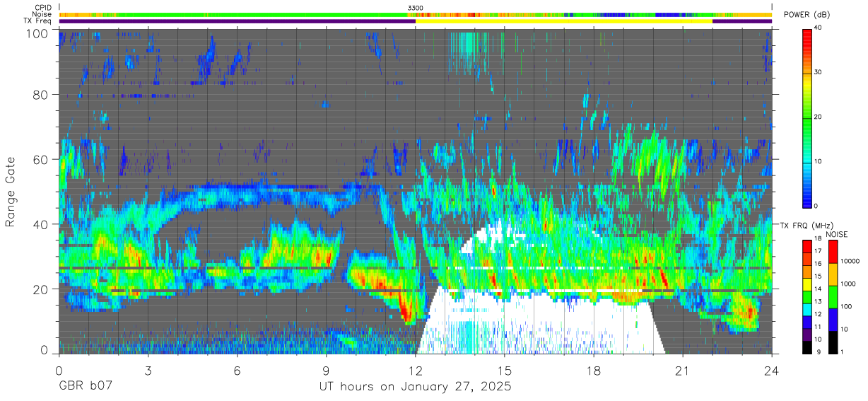Click the left purple segment of the TX Freq strip

[x=237, y=21]
